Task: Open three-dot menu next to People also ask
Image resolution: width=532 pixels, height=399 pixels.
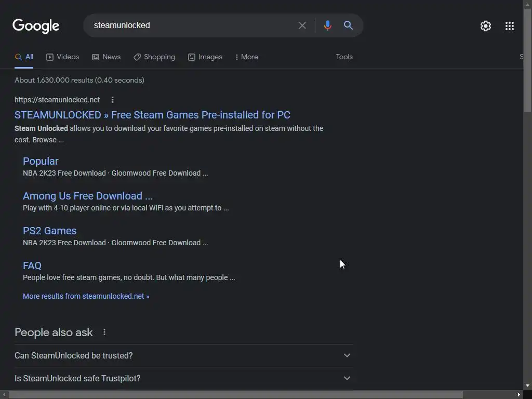Action: pyautogui.click(x=104, y=332)
